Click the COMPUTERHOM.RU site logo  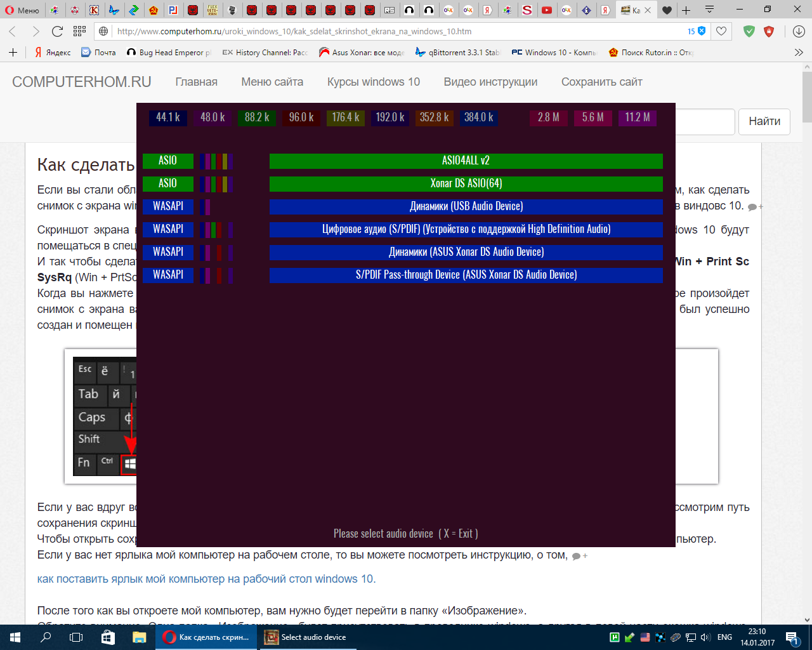(82, 82)
